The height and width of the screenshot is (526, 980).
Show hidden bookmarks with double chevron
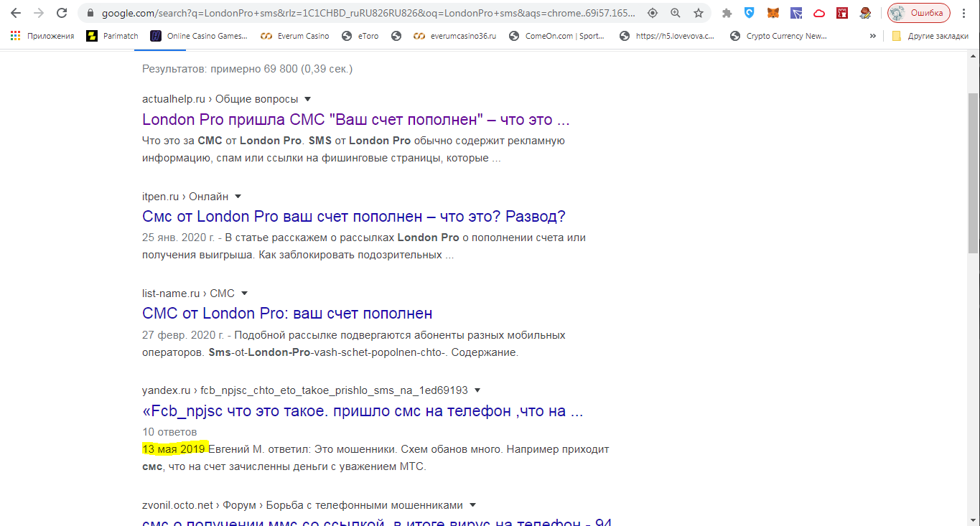[872, 36]
